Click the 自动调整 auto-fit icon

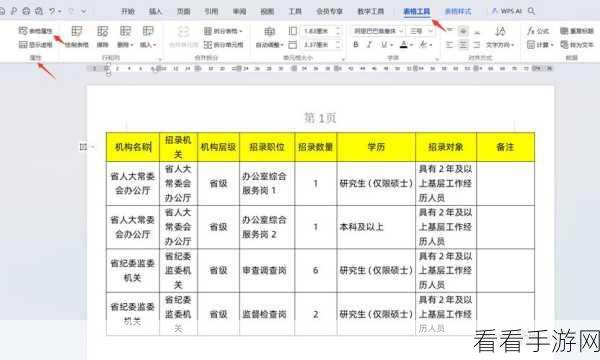[269, 31]
